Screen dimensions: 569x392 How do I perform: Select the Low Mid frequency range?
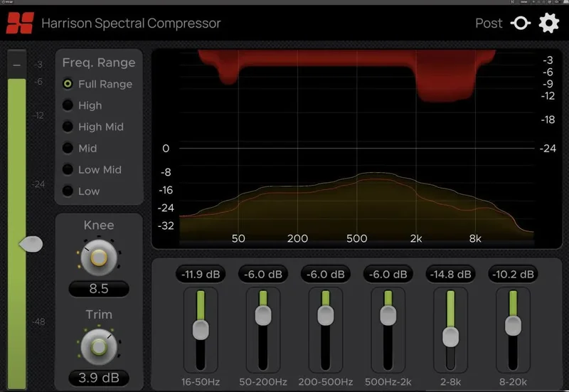pos(92,169)
